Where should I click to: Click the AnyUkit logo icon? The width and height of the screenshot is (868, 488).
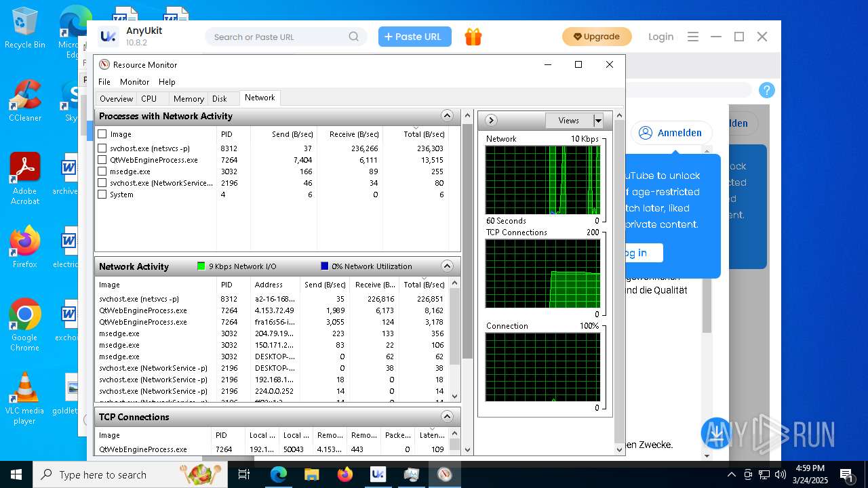[x=108, y=37]
